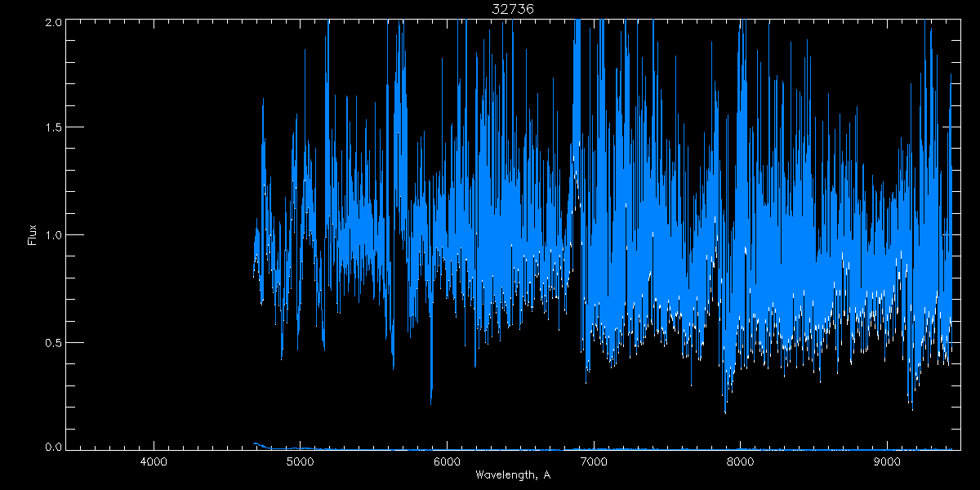Click the x-axis tick label "8000"
The width and height of the screenshot is (980, 490).
click(x=740, y=461)
